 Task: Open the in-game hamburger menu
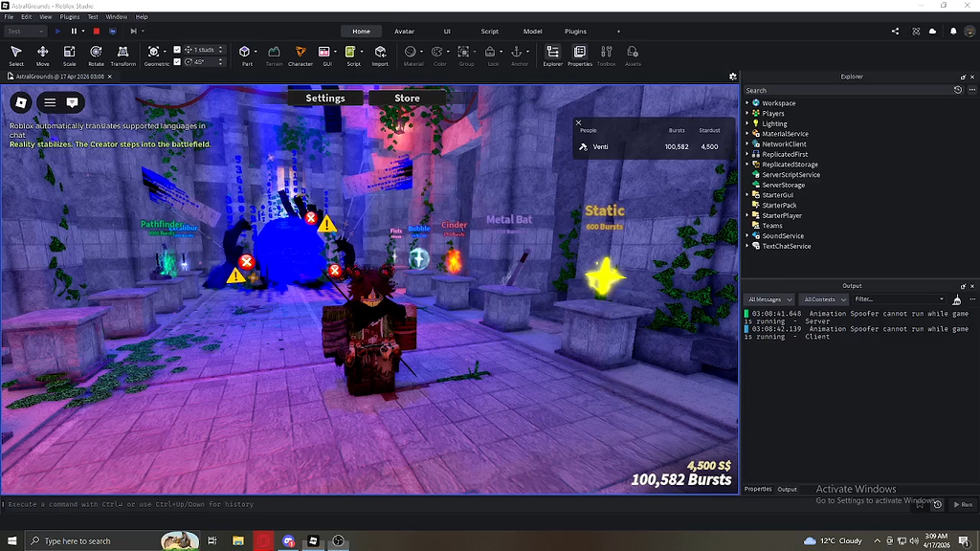[50, 102]
